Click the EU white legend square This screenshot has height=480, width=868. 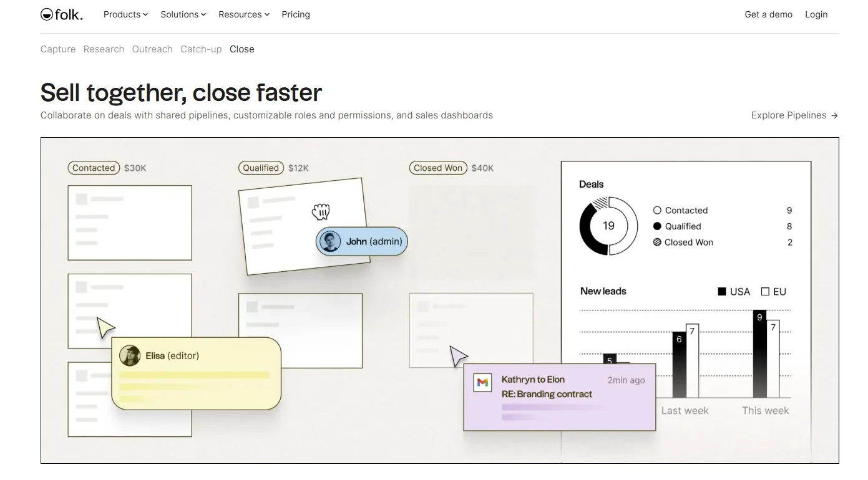(x=766, y=292)
